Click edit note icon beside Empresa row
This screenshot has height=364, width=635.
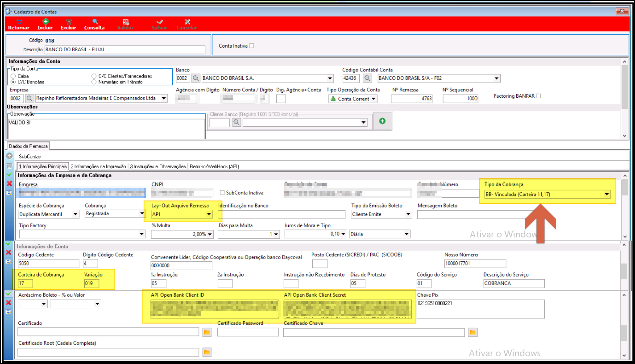click(9, 193)
